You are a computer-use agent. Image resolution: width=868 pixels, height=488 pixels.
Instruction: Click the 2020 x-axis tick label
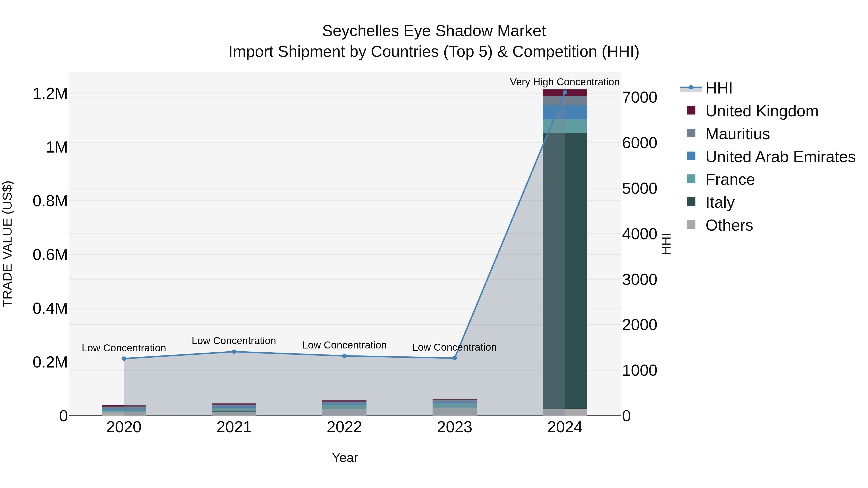[x=124, y=427]
